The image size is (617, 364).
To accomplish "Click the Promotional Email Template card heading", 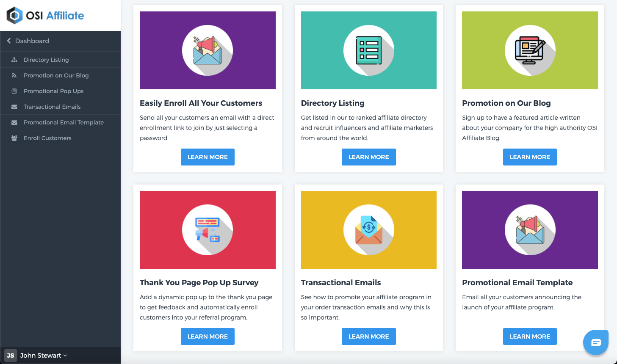I will coord(517,283).
